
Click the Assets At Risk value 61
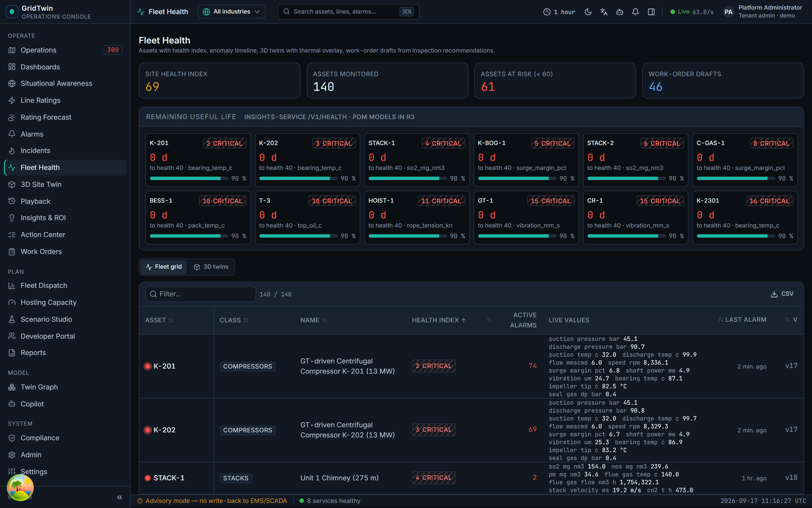pyautogui.click(x=488, y=87)
